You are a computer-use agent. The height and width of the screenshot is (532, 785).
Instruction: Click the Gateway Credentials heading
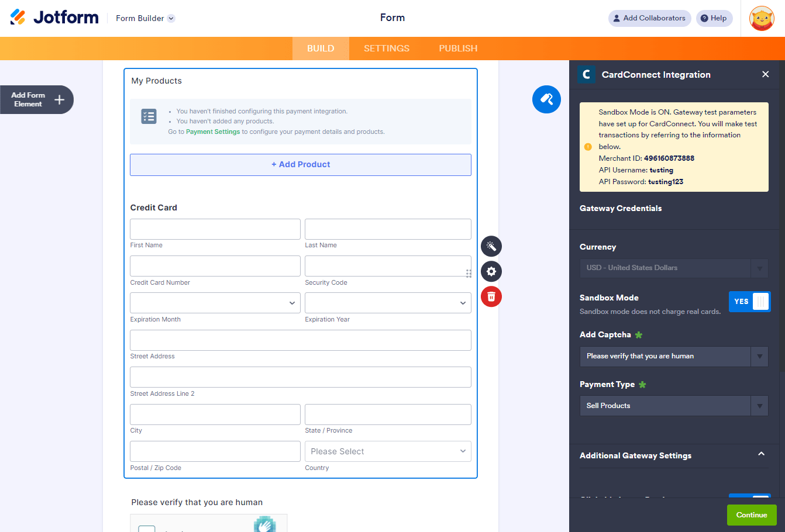point(621,208)
